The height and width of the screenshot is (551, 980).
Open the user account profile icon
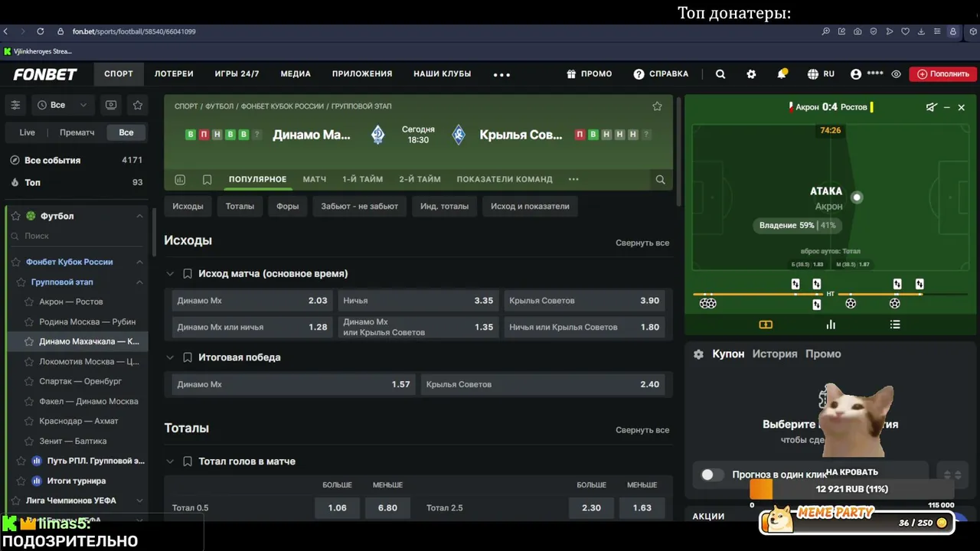point(856,74)
